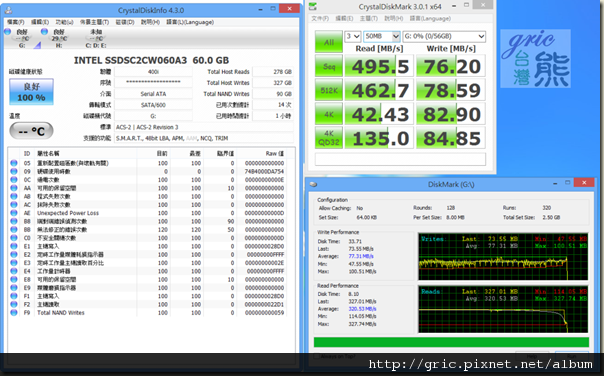Run the 4K benchmark button
This screenshot has height=376, width=604.
pyautogui.click(x=329, y=114)
